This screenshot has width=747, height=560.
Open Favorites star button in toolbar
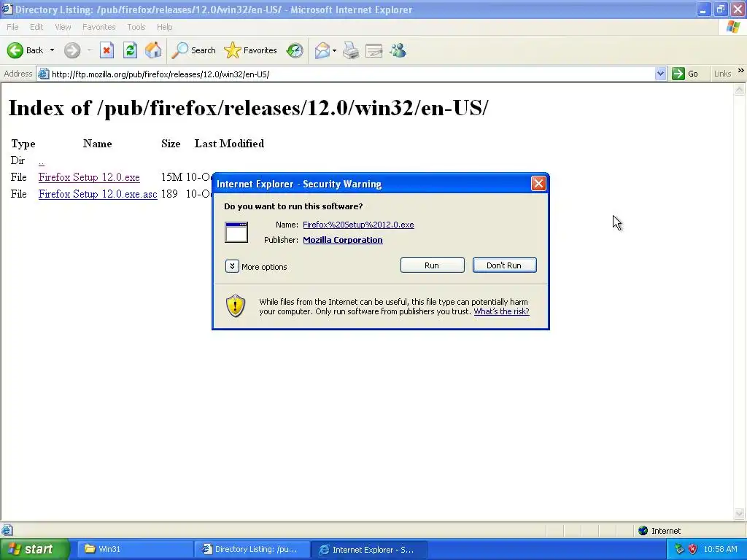(x=251, y=50)
